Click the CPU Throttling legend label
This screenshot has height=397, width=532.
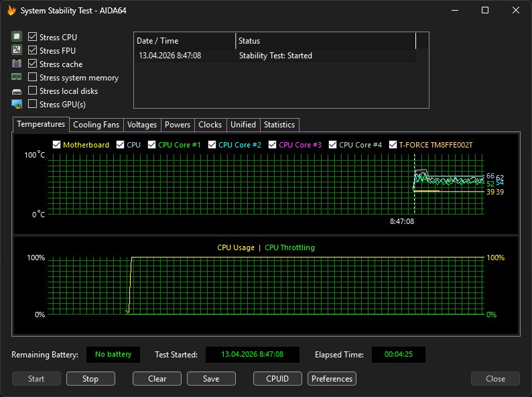(x=289, y=247)
